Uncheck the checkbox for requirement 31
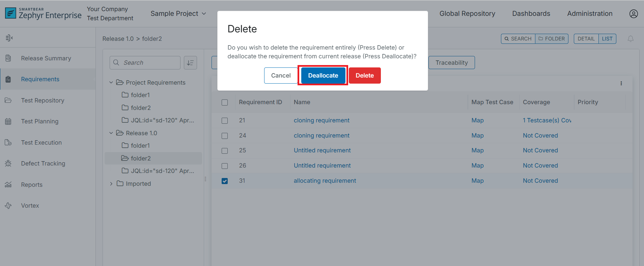The image size is (644, 266). tap(225, 181)
